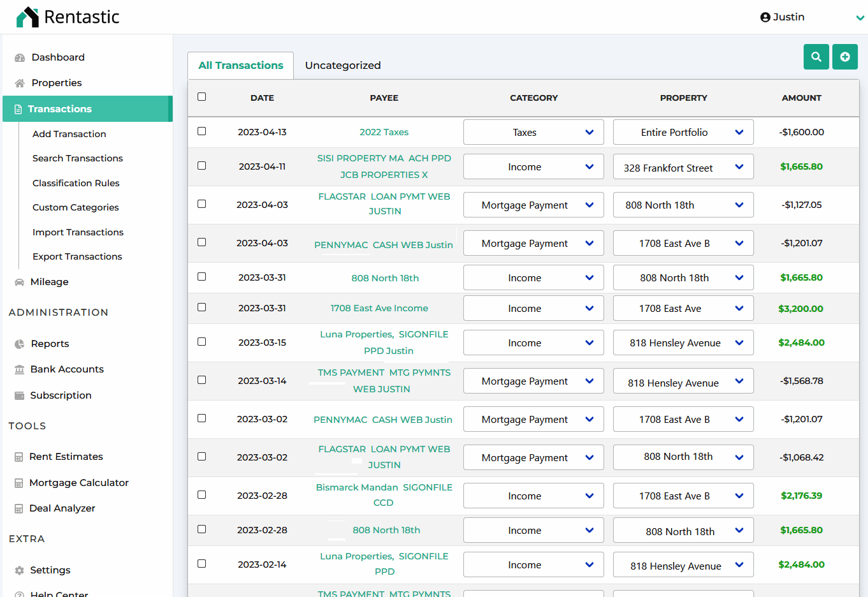Click the Mortgage Calculator icon
868x597 pixels.
pyautogui.click(x=19, y=483)
